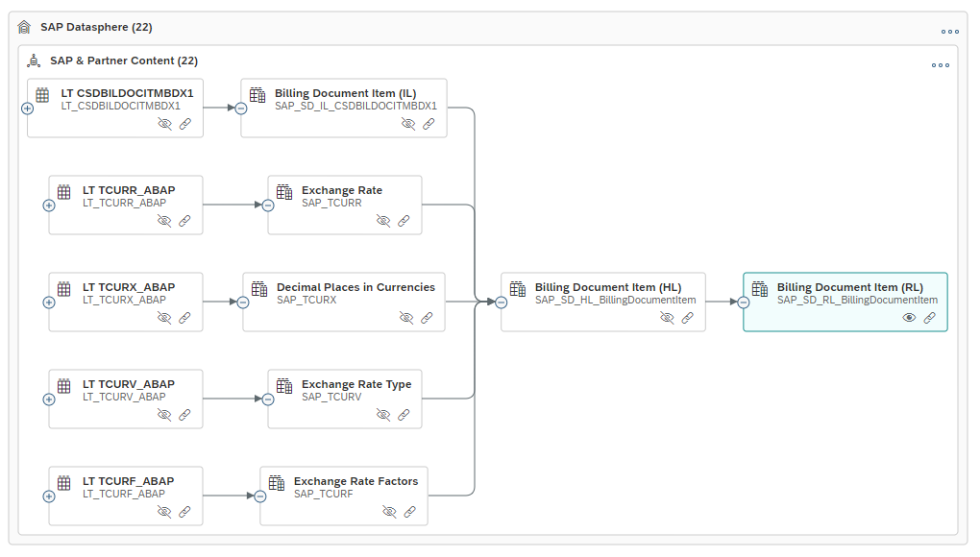
Task: Click the link icon on Exchange Rate Type node
Action: click(x=404, y=414)
